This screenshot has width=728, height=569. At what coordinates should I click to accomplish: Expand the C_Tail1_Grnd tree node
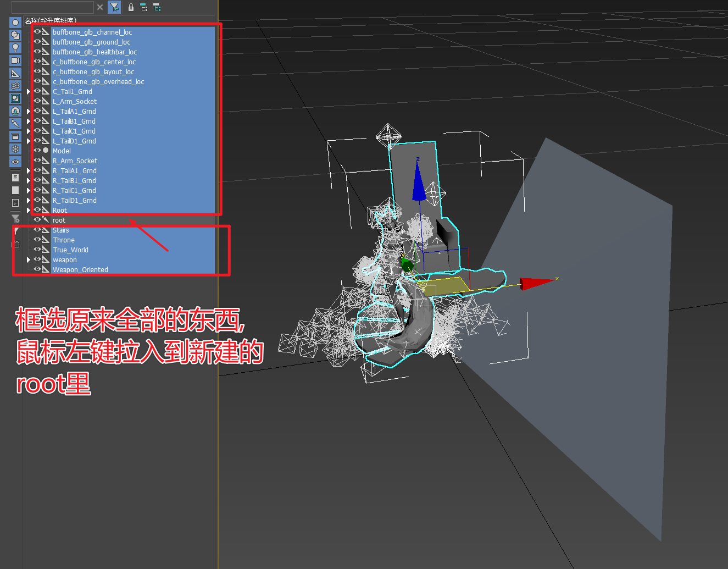click(x=29, y=91)
